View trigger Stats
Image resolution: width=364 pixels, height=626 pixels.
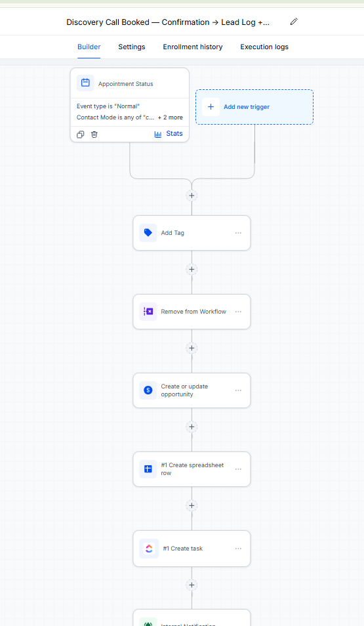pos(169,134)
